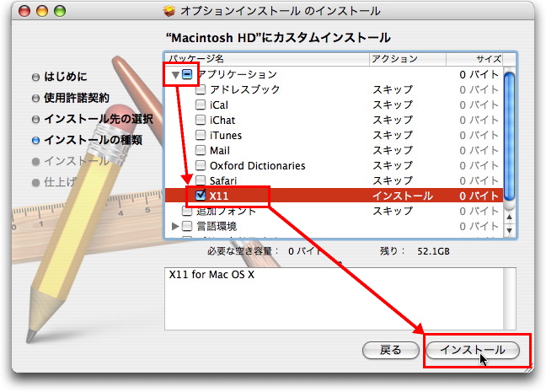
Task: Click the scroll up arrow in package list
Action: pyautogui.click(x=509, y=217)
